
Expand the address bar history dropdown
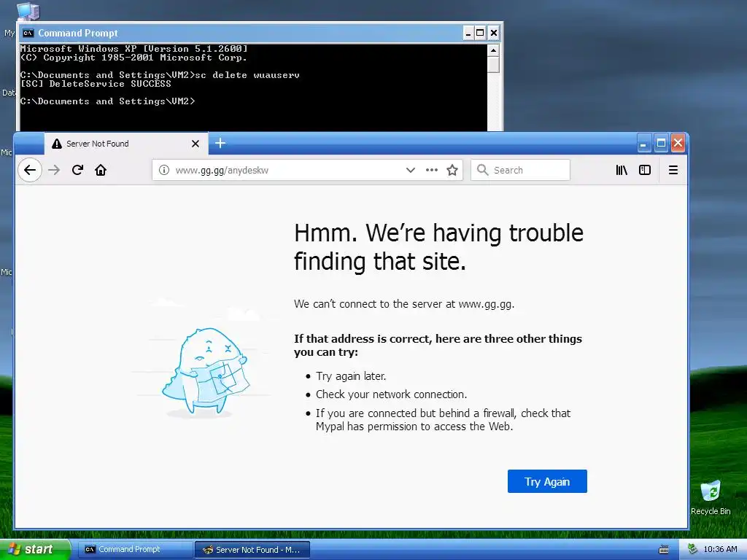pyautogui.click(x=410, y=170)
